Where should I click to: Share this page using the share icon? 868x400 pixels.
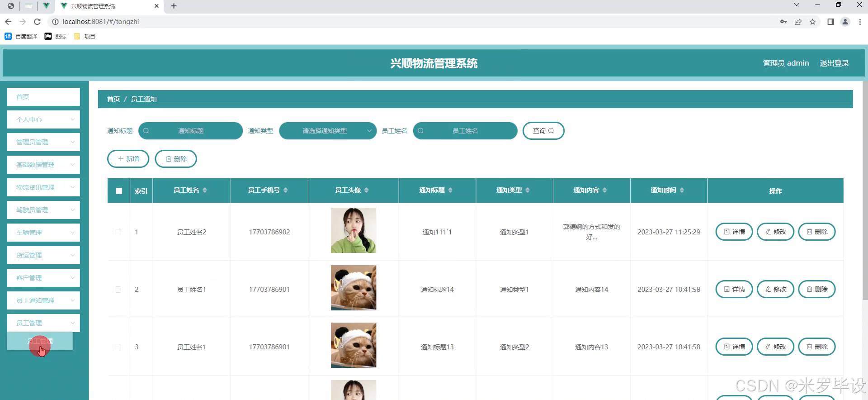coord(798,22)
